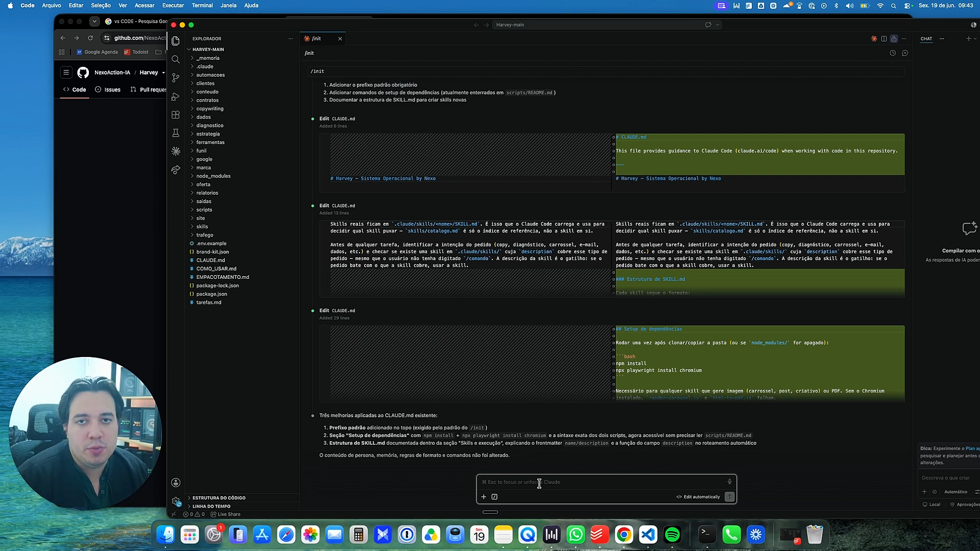Click the orange Claude icon in editor toolbar

pyautogui.click(x=874, y=39)
